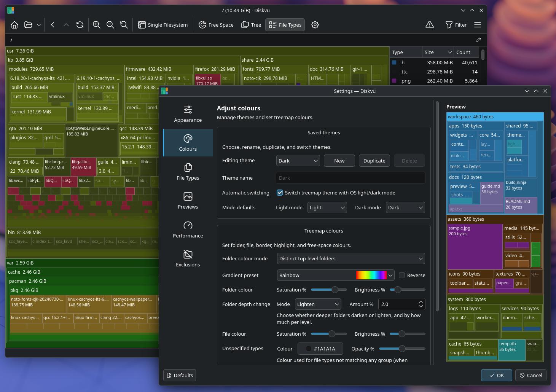Click the Count column header
Screen dimensions: 556x392
point(467,52)
